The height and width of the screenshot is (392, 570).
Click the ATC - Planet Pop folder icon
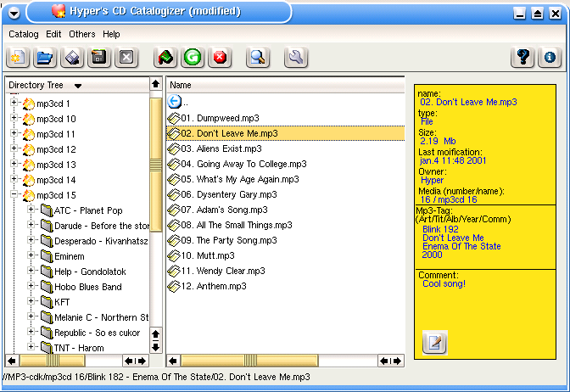point(47,210)
